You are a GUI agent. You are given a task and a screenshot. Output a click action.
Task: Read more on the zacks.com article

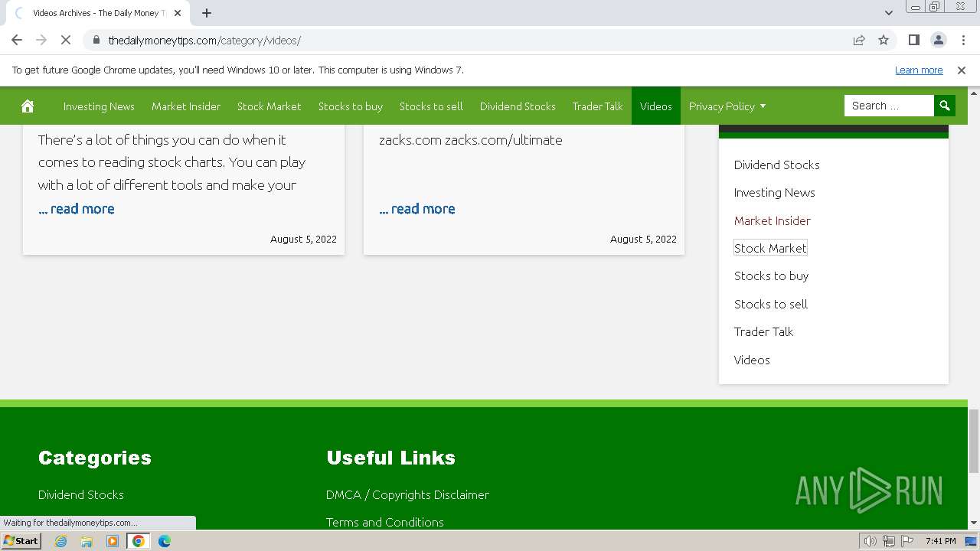417,209
